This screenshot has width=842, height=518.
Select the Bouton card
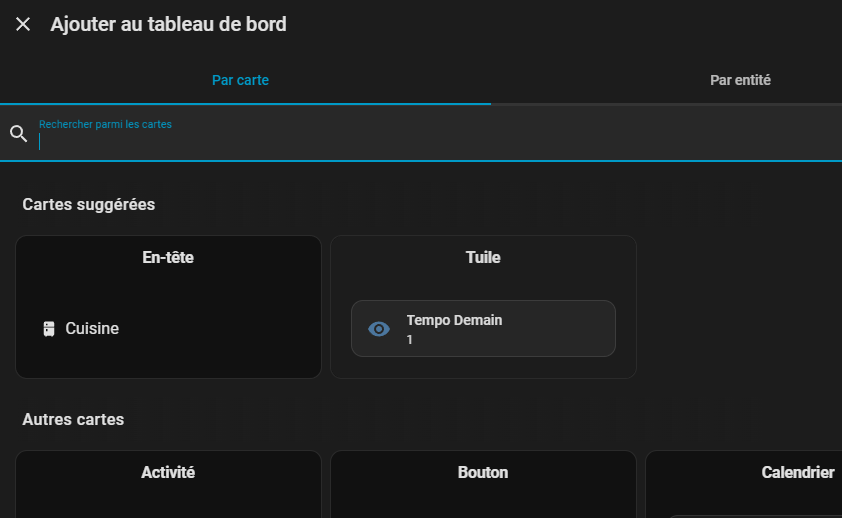pyautogui.click(x=483, y=484)
